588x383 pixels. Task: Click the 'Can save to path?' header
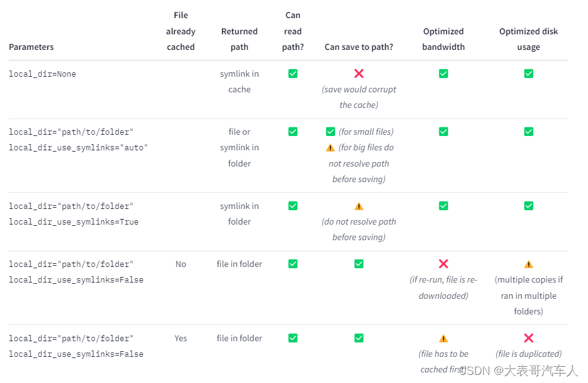[359, 47]
